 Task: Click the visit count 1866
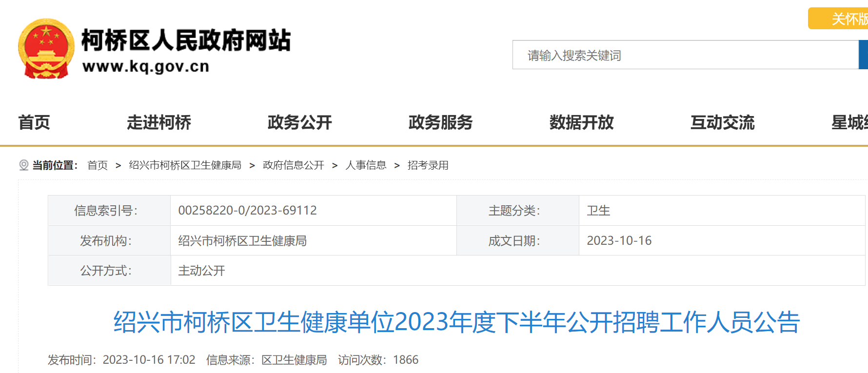[x=406, y=360]
